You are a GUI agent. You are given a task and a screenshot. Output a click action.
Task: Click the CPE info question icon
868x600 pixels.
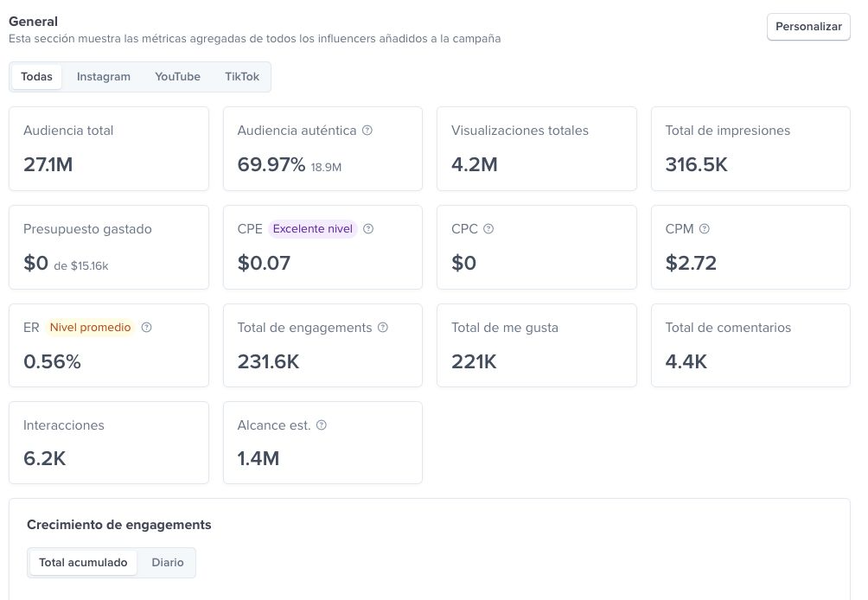pos(368,229)
